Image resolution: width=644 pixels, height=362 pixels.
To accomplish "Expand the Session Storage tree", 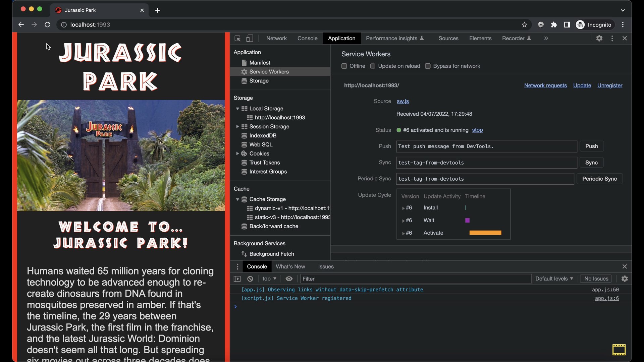I will [x=237, y=127].
